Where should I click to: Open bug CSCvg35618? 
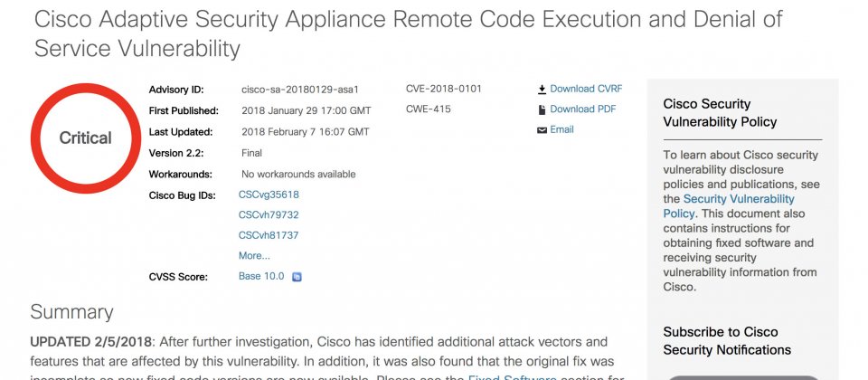pyautogui.click(x=269, y=195)
